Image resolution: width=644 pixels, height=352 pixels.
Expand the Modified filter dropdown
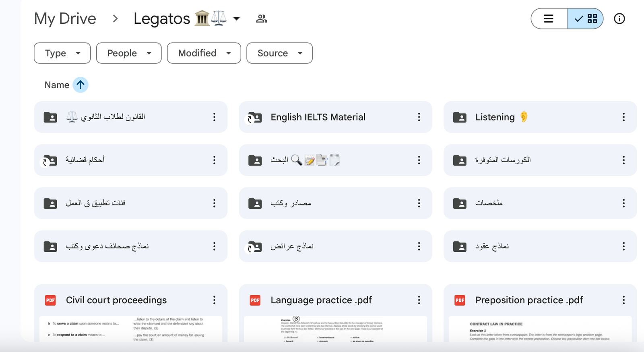[204, 53]
